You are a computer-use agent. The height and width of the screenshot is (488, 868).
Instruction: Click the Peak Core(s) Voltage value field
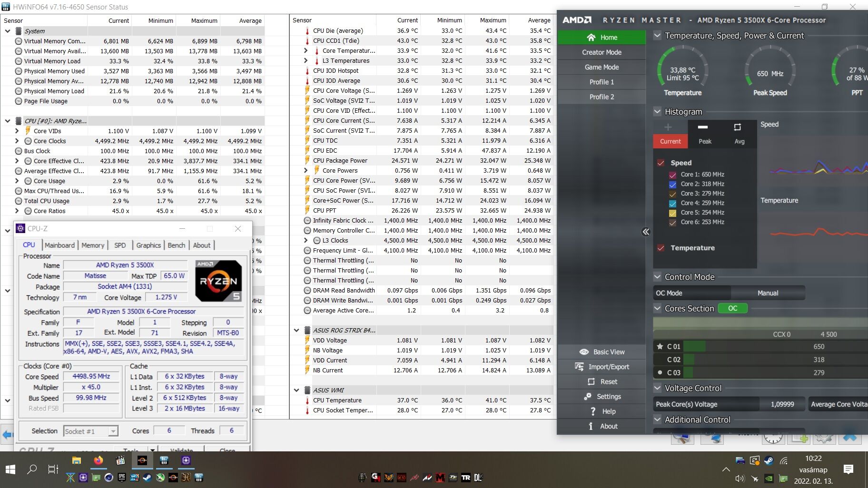point(782,404)
